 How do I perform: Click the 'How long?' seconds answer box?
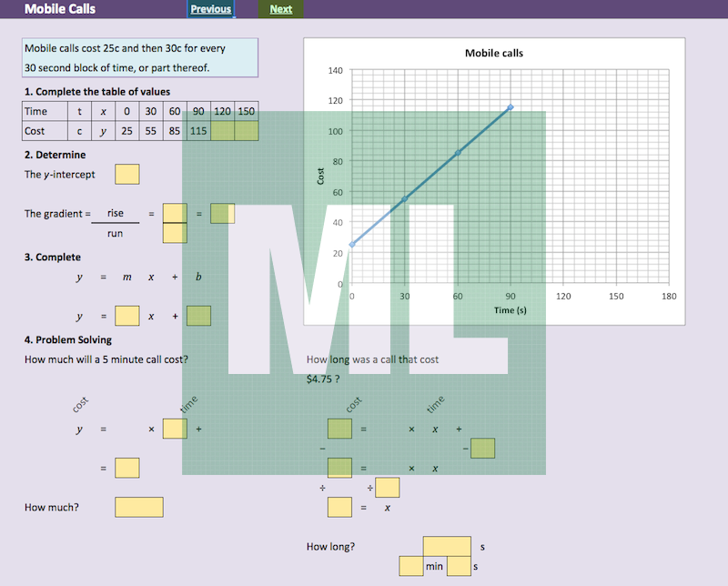point(447,546)
